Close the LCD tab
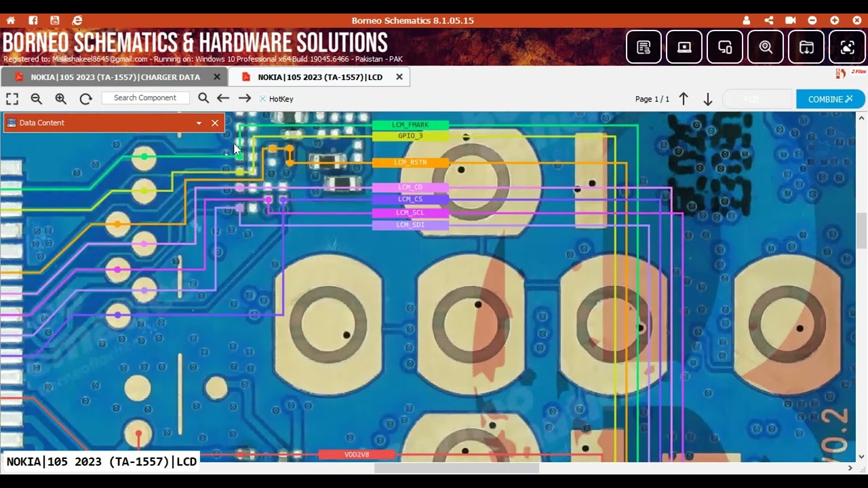868x488 pixels. pyautogui.click(x=399, y=77)
